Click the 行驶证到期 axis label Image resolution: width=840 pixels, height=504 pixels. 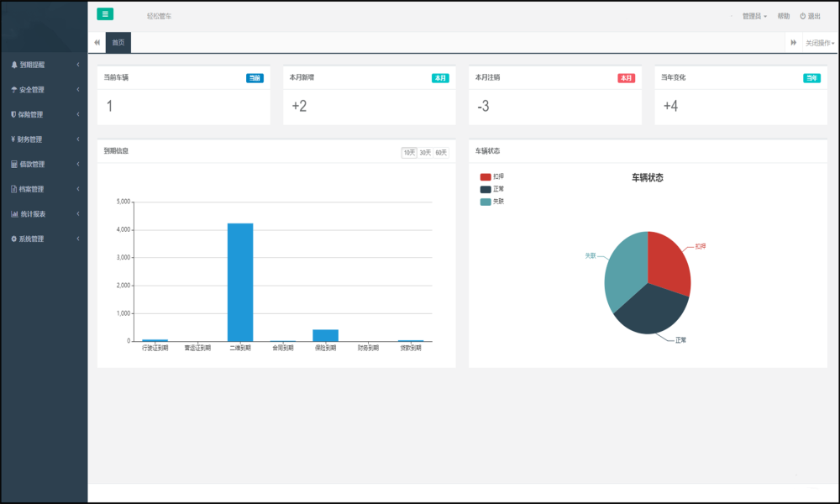click(155, 348)
